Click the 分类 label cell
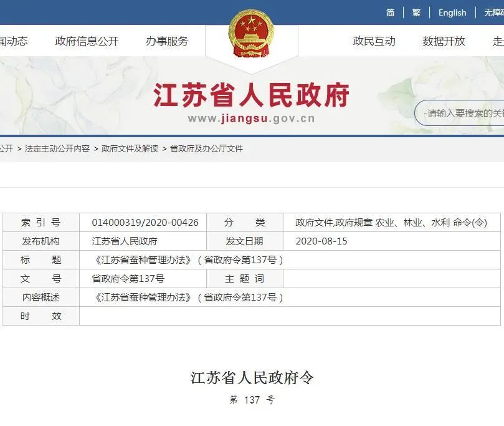Viewport: 504px width, 426px height. click(245, 222)
